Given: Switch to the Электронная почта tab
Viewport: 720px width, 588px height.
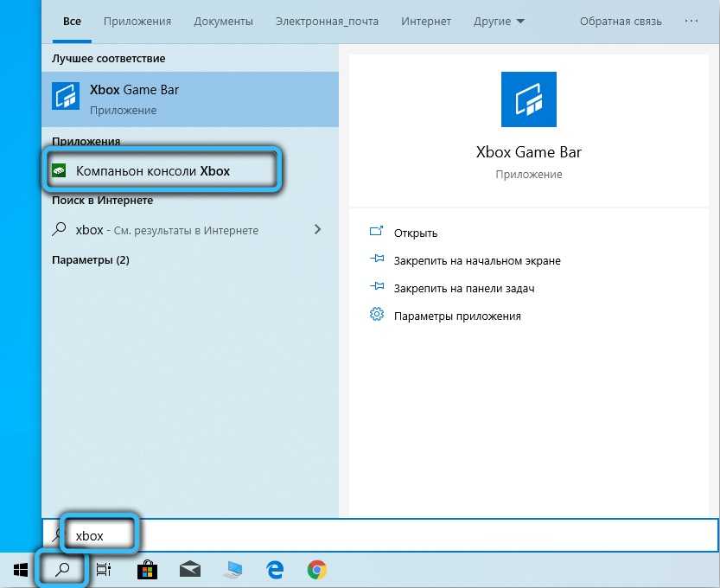Looking at the screenshot, I should [x=327, y=22].
